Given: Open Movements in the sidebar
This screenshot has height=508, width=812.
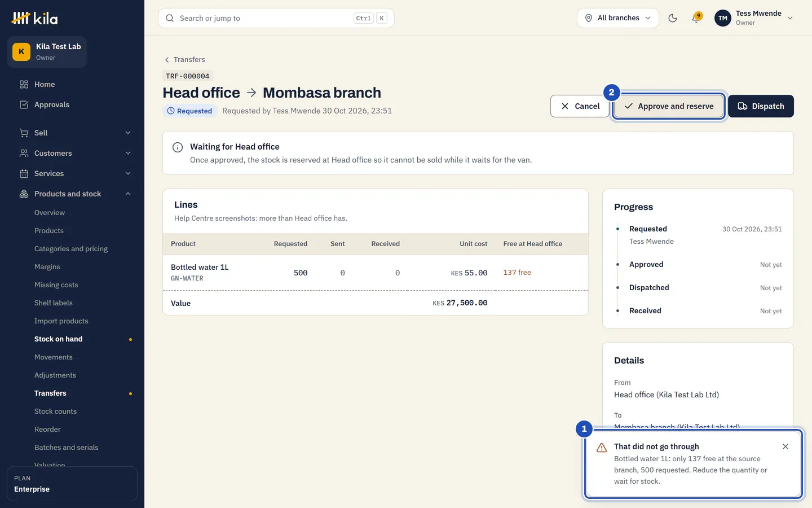Looking at the screenshot, I should [x=54, y=357].
